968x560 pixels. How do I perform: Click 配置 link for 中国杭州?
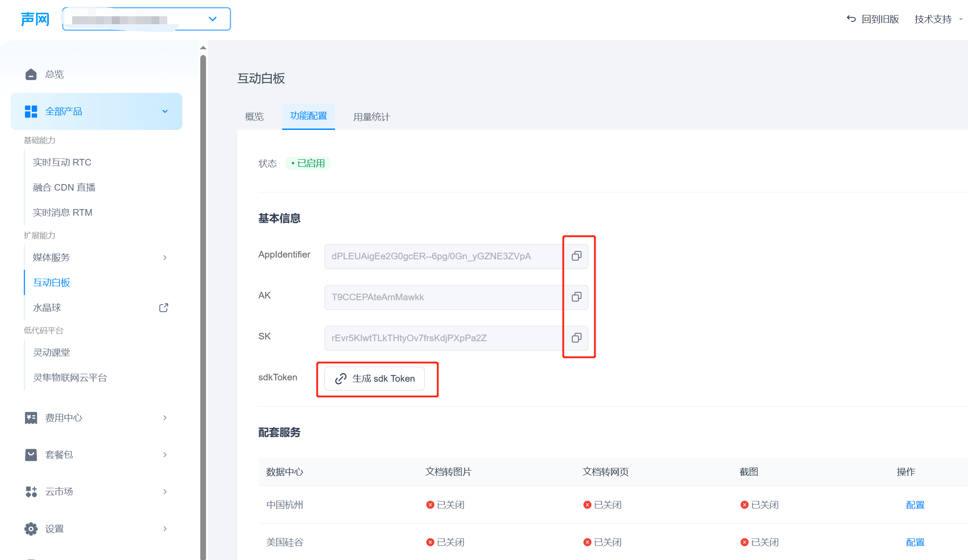point(915,505)
